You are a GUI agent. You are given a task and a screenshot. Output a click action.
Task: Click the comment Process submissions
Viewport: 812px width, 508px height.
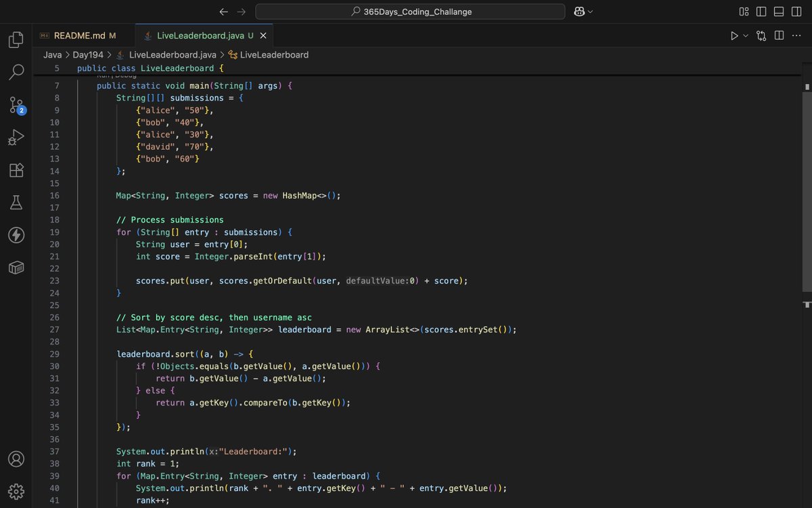point(170,220)
